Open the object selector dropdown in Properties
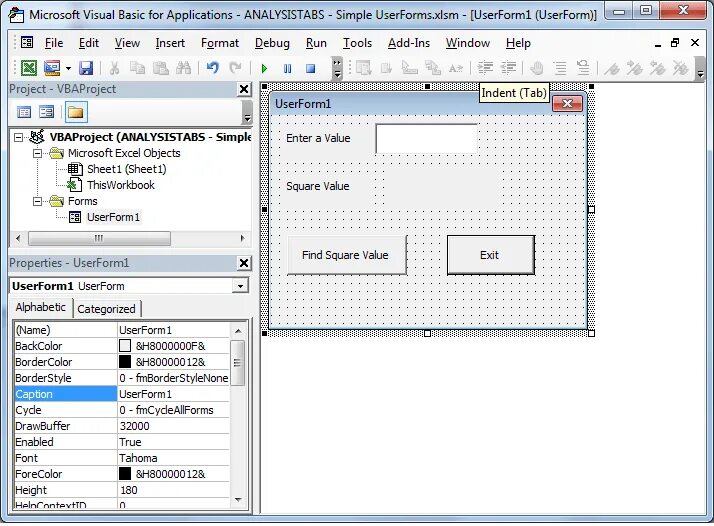 point(240,286)
